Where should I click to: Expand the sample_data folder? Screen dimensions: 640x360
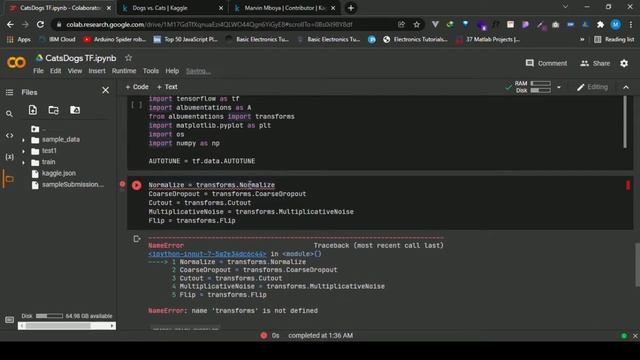point(23,140)
